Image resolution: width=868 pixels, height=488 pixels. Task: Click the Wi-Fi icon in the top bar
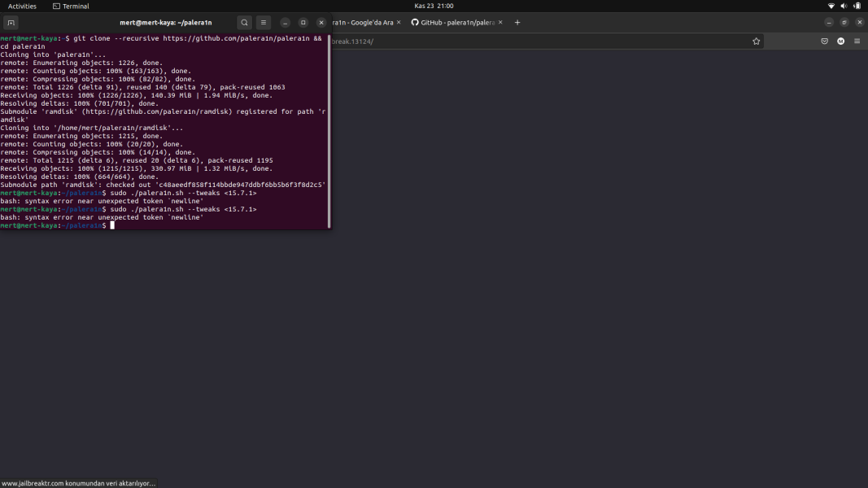click(x=831, y=6)
